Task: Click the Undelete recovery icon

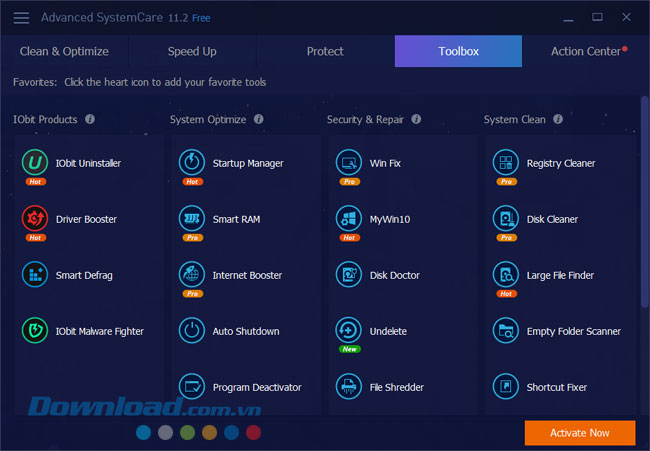Action: [x=349, y=330]
